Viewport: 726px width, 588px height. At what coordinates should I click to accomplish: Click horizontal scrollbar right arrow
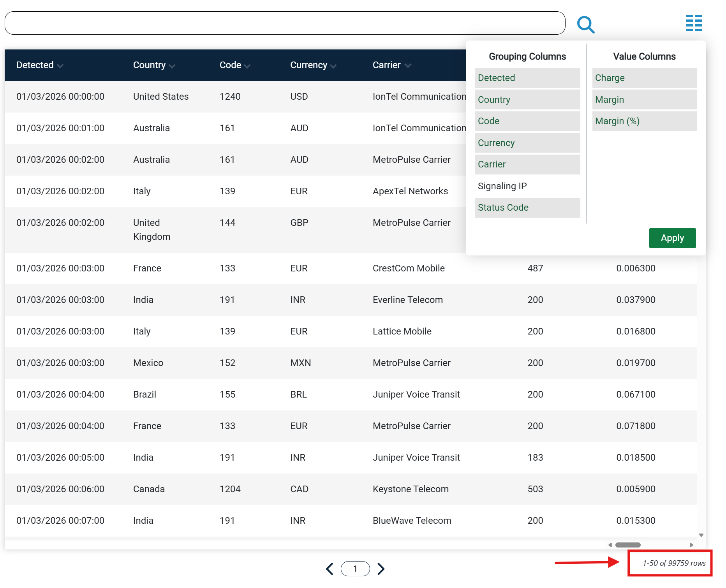coord(691,545)
